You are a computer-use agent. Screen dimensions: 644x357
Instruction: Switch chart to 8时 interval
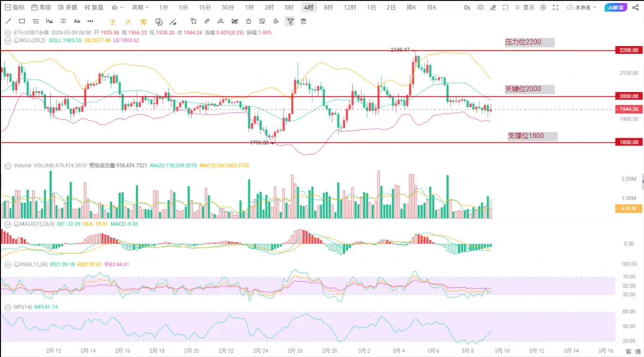point(328,7)
